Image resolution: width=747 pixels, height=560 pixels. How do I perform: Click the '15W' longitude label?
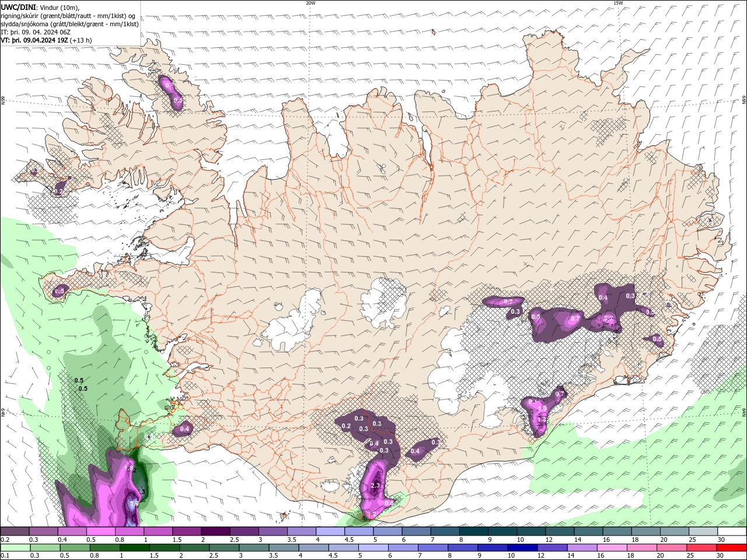click(x=618, y=3)
